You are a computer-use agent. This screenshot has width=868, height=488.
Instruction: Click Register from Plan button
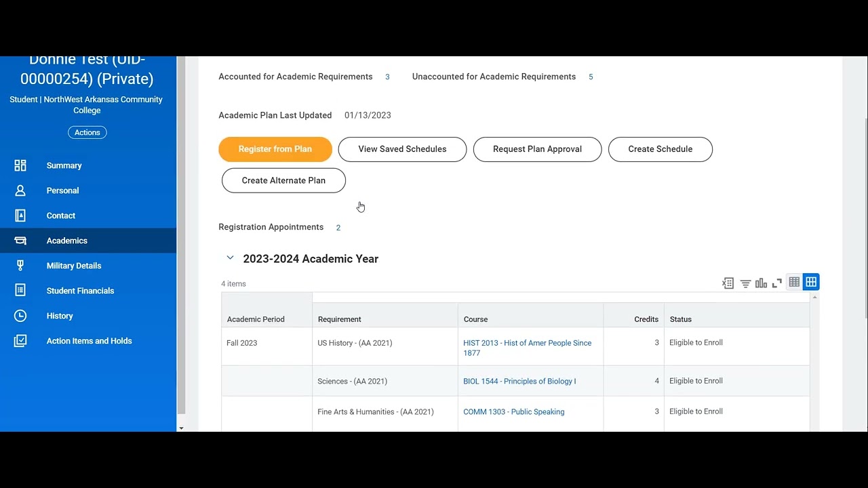point(275,149)
